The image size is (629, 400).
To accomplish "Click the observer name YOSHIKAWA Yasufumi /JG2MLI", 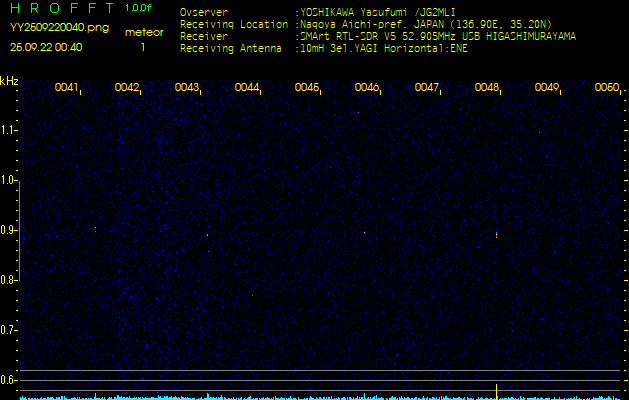I will pos(378,12).
